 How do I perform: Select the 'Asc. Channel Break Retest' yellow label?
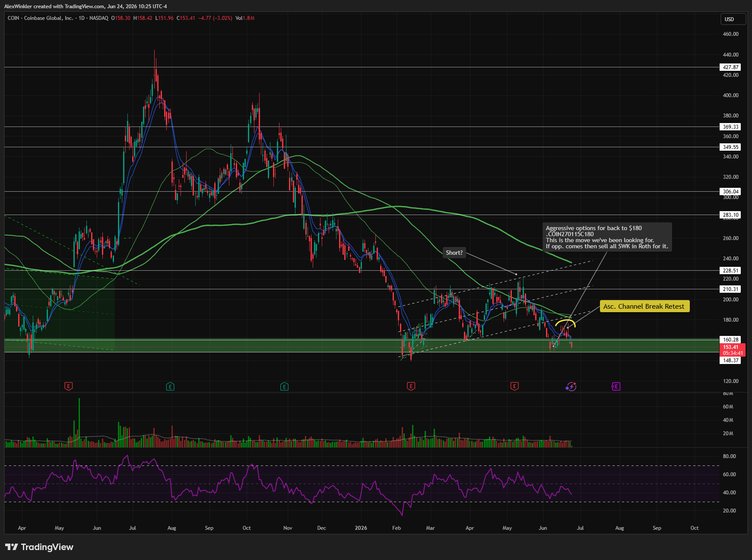pos(644,307)
